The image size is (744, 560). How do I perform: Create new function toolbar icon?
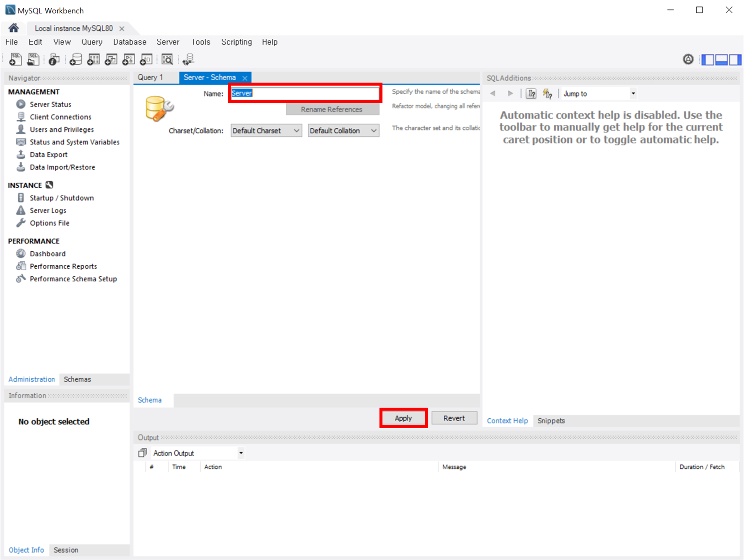146,60
